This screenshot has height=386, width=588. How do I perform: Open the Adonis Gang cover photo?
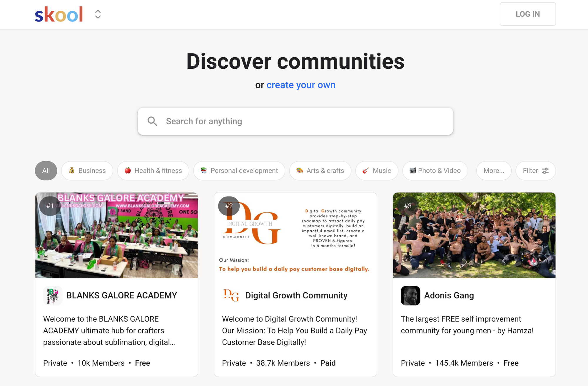coord(474,235)
